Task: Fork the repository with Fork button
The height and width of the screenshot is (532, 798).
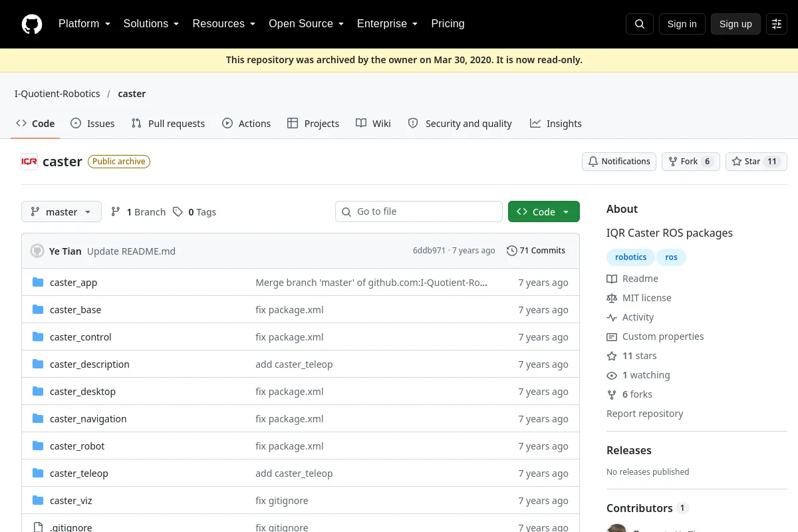Action: click(x=690, y=162)
